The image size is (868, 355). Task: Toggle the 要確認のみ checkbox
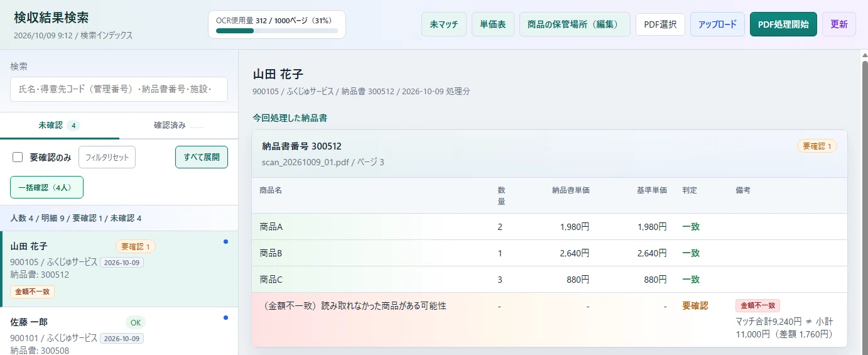(x=18, y=157)
